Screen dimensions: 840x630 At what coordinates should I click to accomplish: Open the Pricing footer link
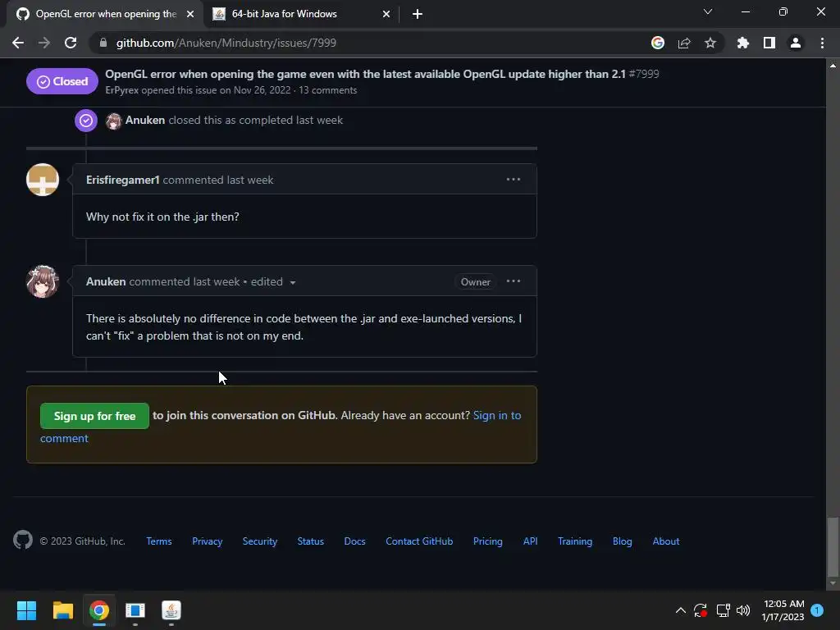[x=487, y=541]
